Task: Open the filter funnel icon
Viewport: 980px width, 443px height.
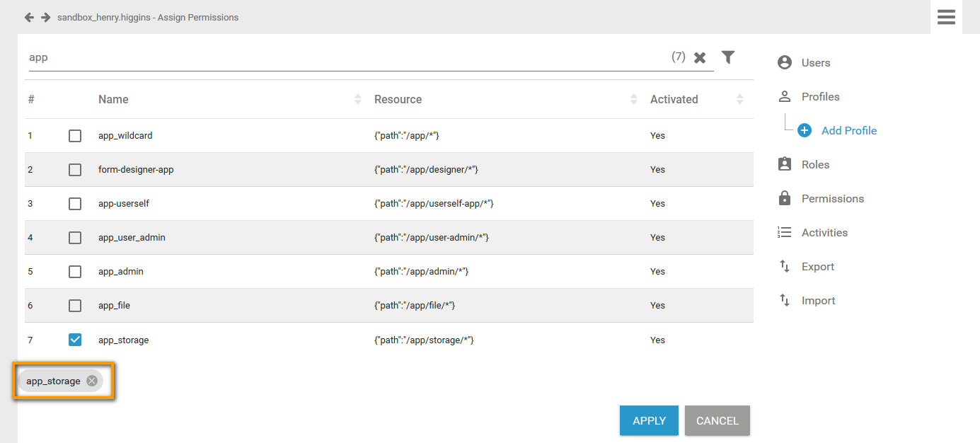Action: tap(728, 57)
